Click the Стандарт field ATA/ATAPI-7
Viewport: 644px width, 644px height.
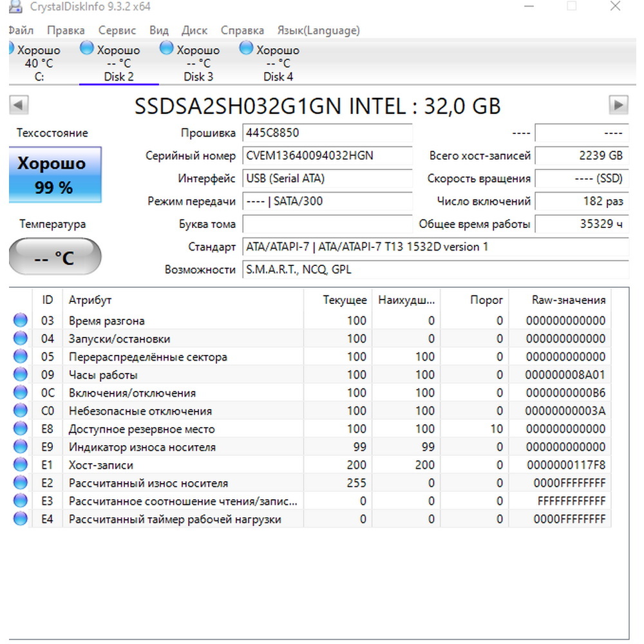tap(435, 247)
